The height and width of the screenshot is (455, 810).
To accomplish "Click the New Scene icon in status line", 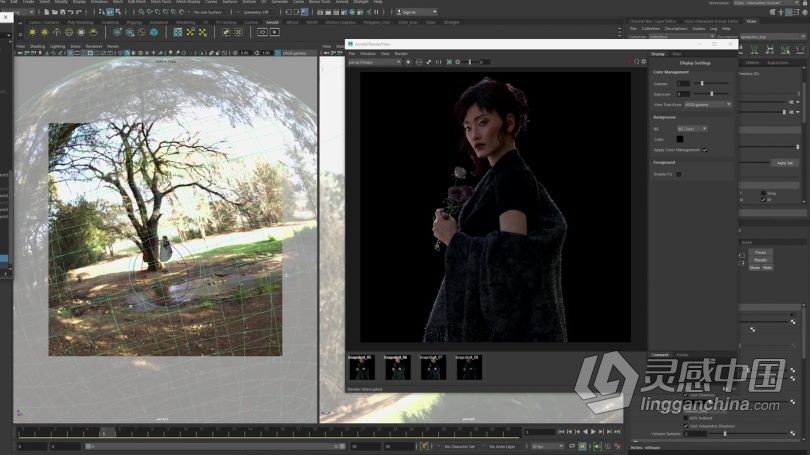I will (46, 12).
